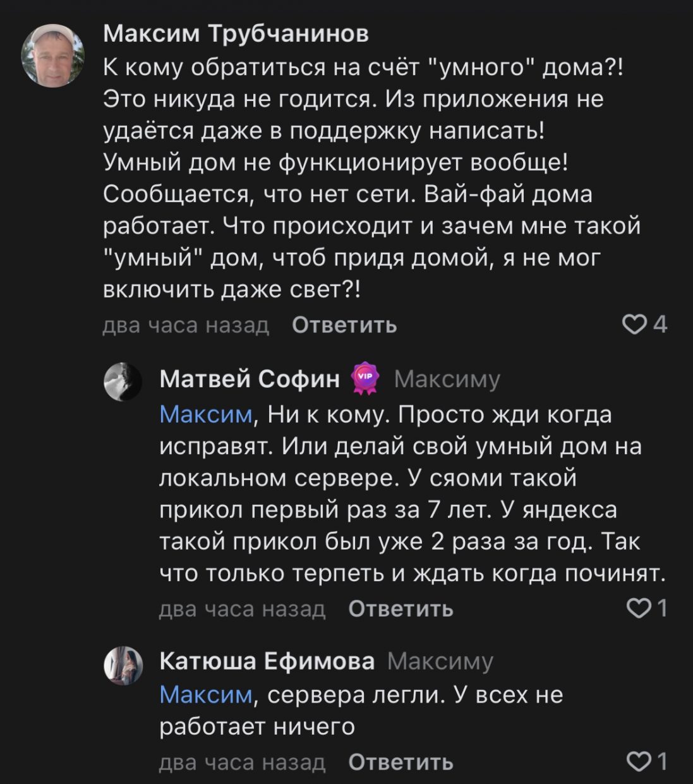Like Матвей Софин's reply with heart icon

(636, 608)
